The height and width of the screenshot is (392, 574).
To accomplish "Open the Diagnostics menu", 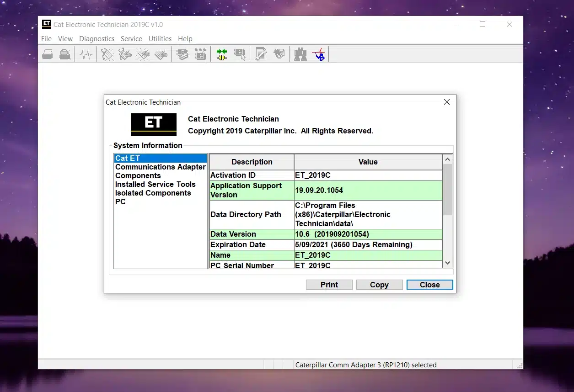I will [97, 39].
